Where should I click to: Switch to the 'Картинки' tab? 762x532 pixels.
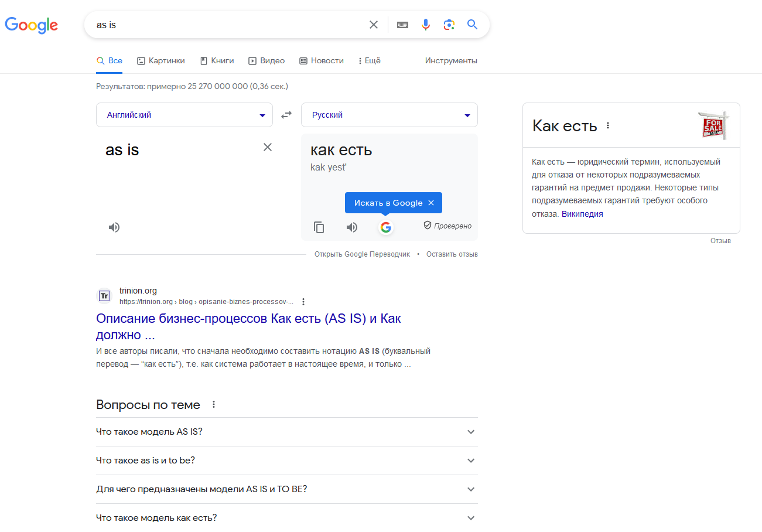pyautogui.click(x=161, y=60)
